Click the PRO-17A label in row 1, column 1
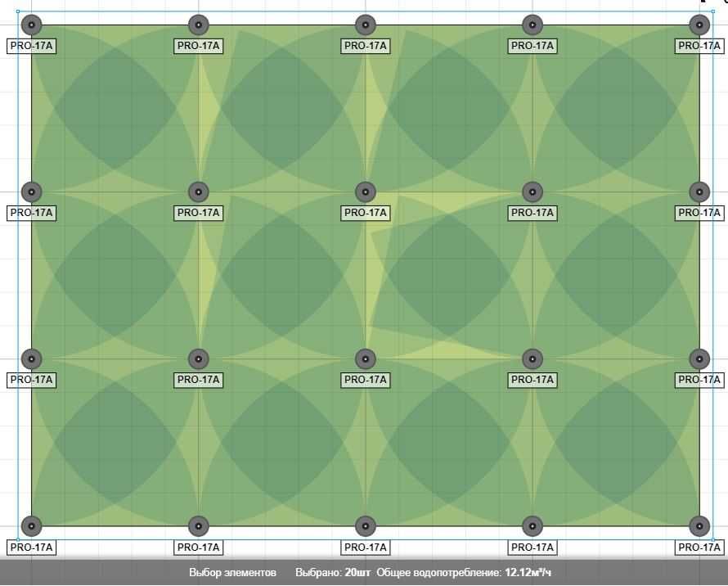 32,46
